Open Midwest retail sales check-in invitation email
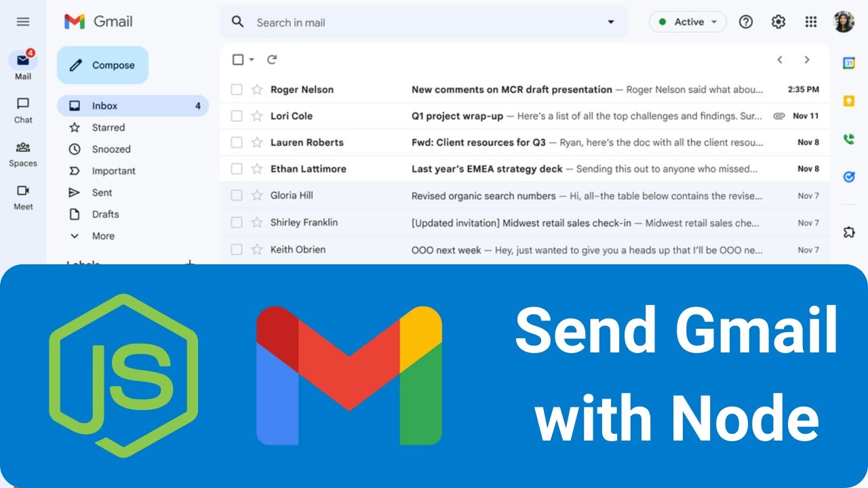Screen dimensions: 868x488 tap(525, 222)
